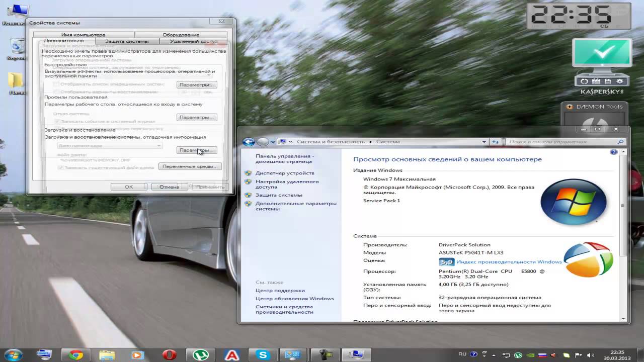Go forward in the Control Panel window
This screenshot has width=644, height=362.
coord(263,142)
